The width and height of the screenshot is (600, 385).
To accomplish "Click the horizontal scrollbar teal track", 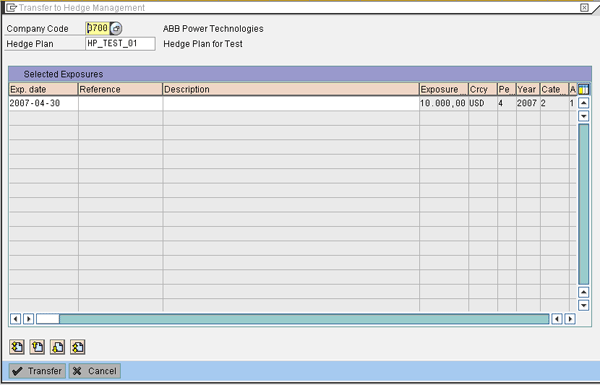I will (304, 319).
